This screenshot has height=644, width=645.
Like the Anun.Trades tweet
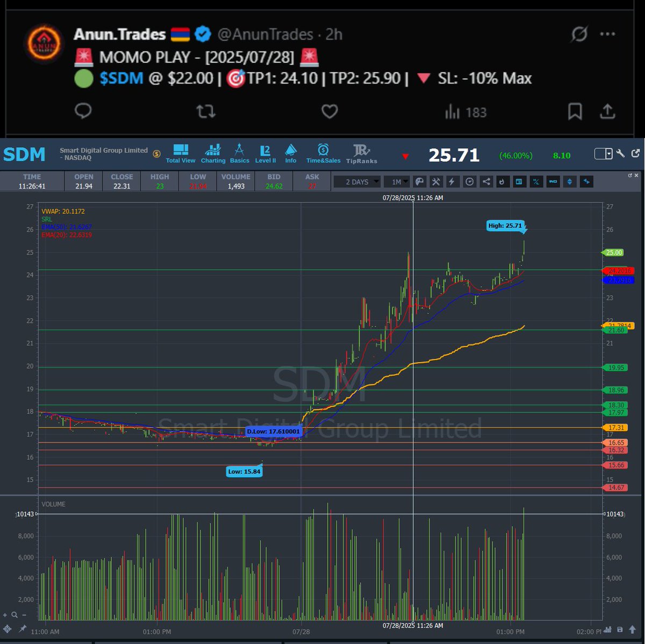pos(329,111)
